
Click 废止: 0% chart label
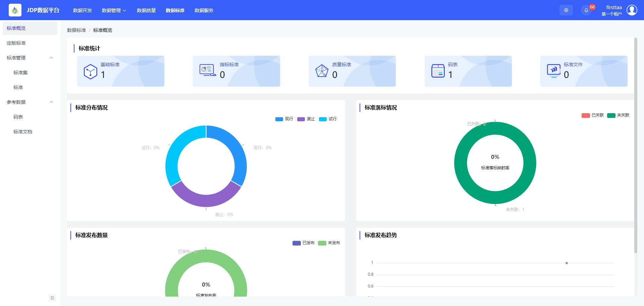(x=224, y=215)
